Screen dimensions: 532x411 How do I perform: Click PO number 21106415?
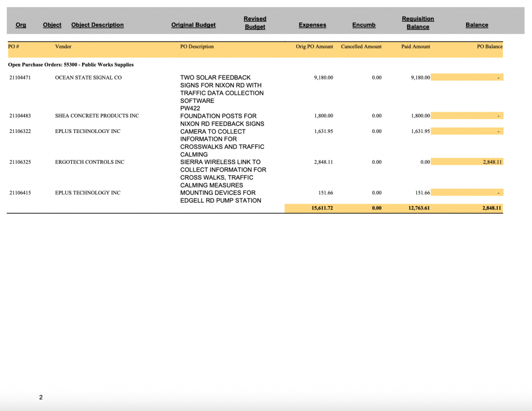pos(20,193)
